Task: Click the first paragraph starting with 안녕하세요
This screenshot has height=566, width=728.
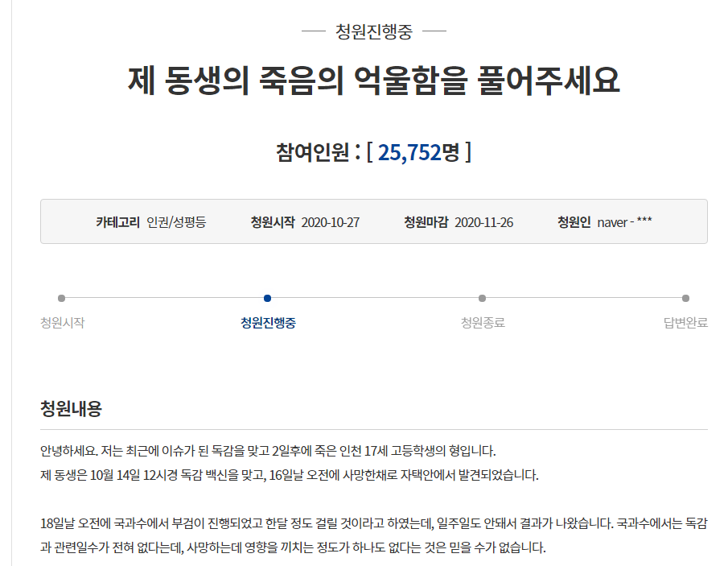Action: pos(274,449)
